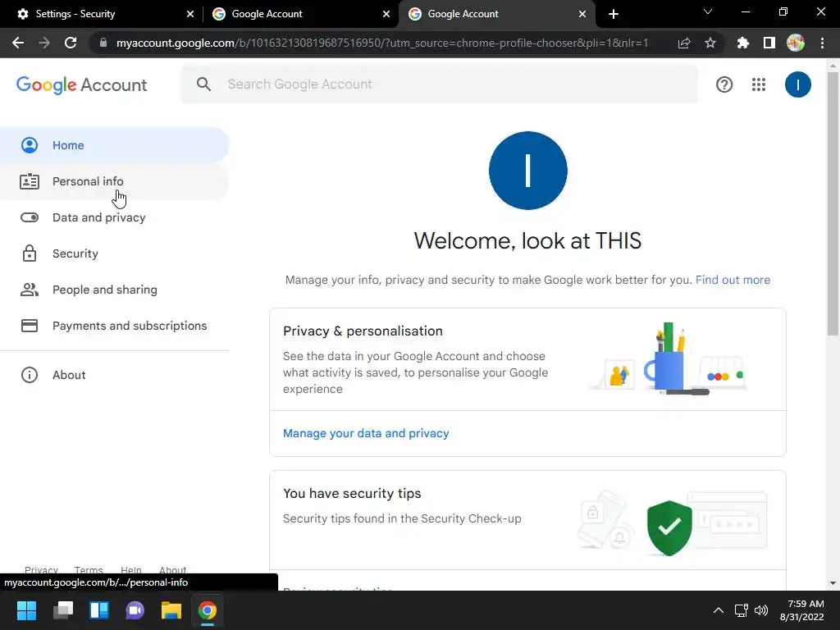Click the browser Forward arrow
The height and width of the screenshot is (630, 840).
coord(44,43)
